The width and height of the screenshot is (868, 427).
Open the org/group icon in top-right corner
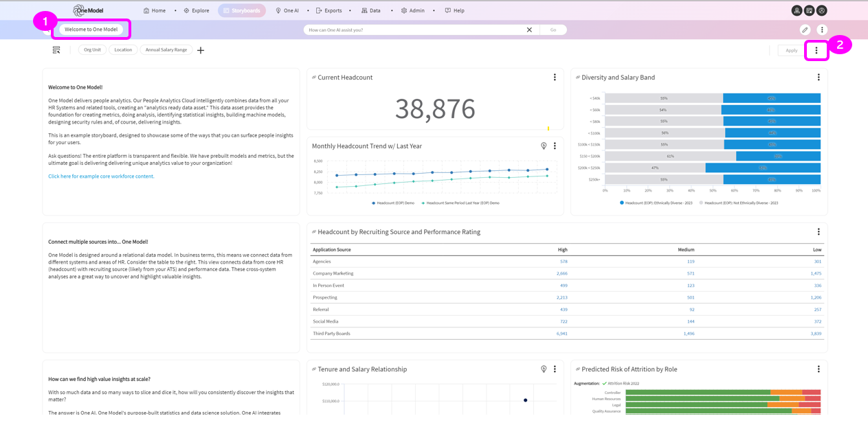(797, 10)
